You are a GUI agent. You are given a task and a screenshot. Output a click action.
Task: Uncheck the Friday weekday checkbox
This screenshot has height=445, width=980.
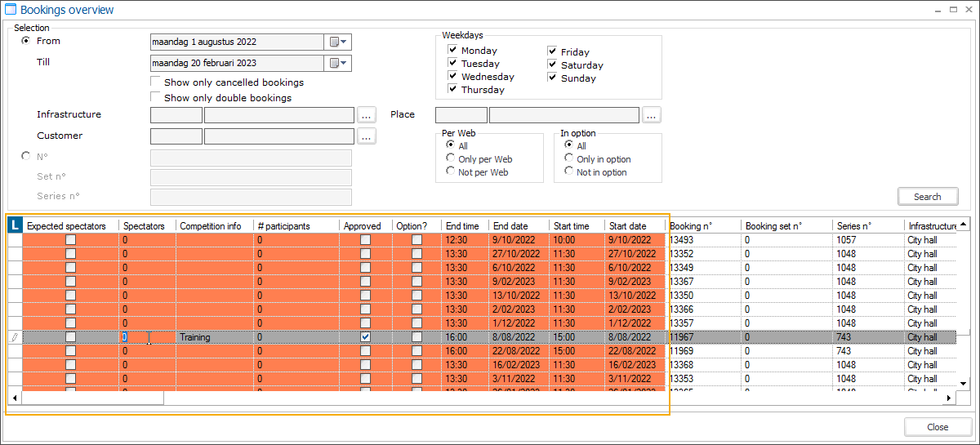point(552,52)
